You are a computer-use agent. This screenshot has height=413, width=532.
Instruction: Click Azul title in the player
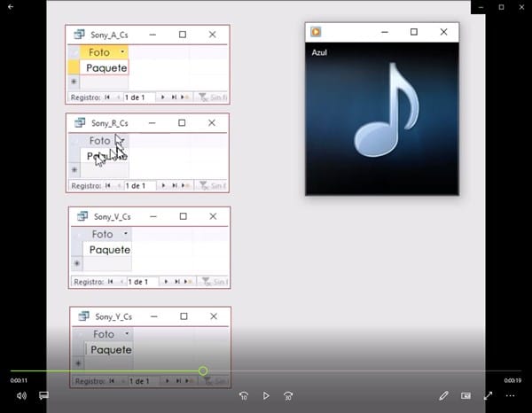319,52
